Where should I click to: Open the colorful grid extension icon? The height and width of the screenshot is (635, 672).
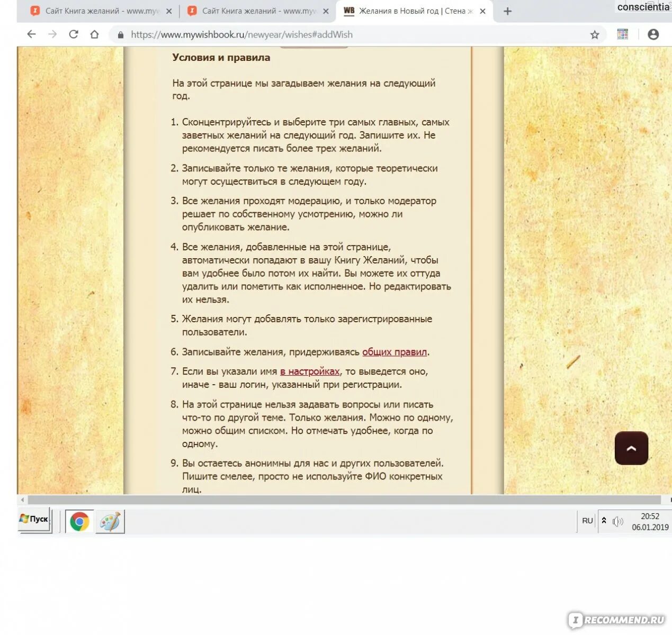[x=623, y=34]
